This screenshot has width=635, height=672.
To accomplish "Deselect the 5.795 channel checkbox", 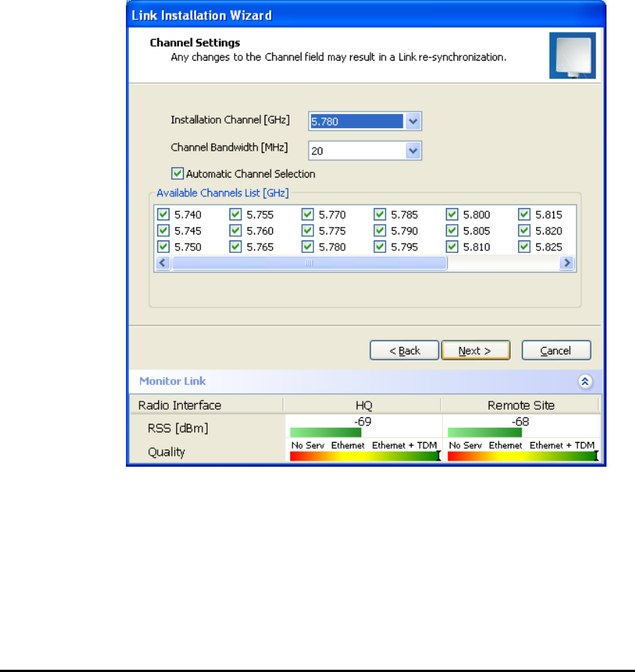I will pos(380,247).
